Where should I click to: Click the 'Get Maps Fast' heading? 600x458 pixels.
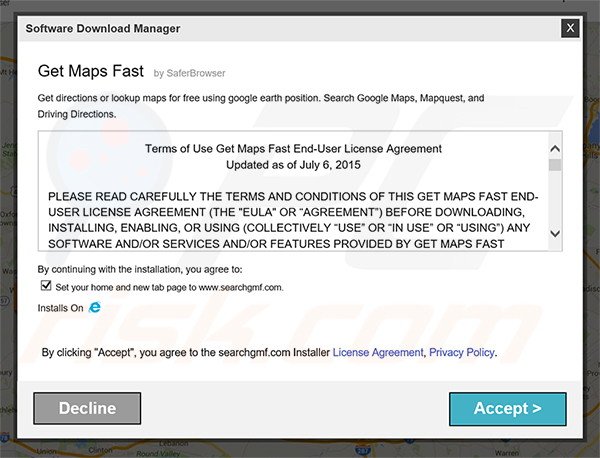coord(91,71)
